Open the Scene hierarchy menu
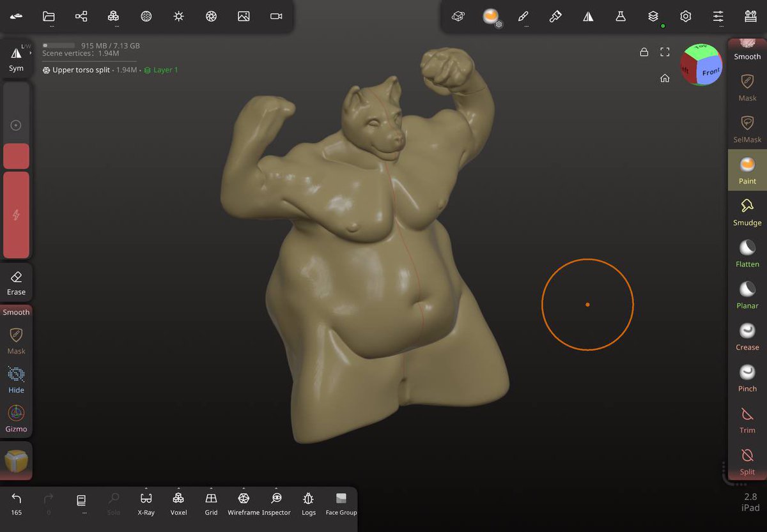 81,17
